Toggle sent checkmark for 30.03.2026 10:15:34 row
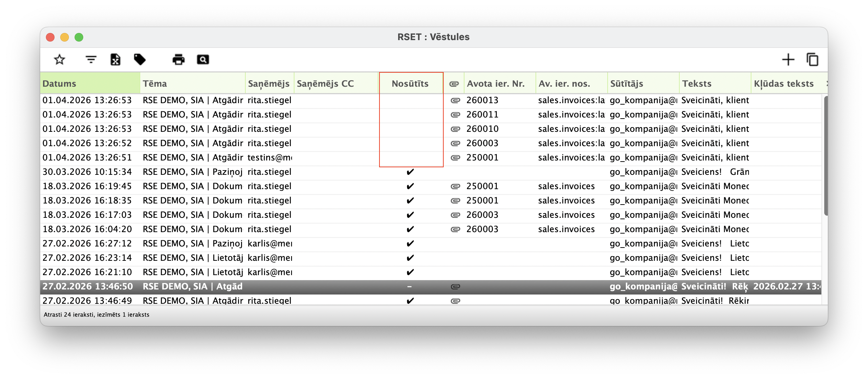The image size is (868, 379). [x=410, y=172]
